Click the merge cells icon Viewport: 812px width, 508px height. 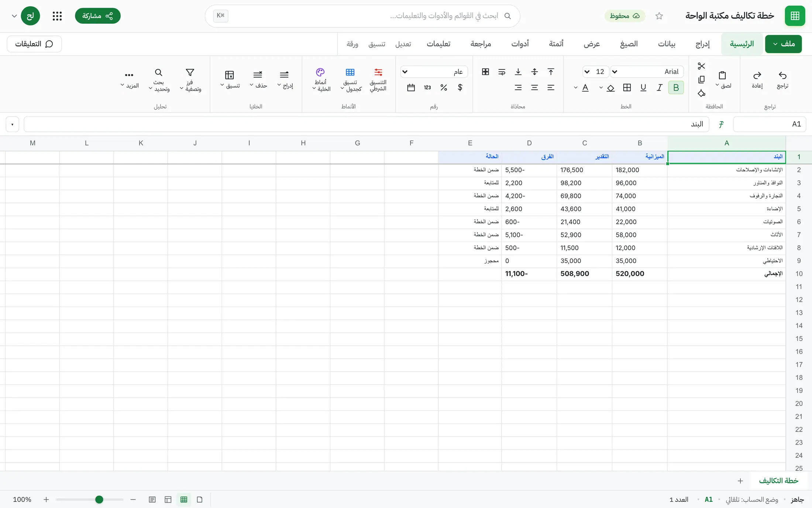click(485, 72)
